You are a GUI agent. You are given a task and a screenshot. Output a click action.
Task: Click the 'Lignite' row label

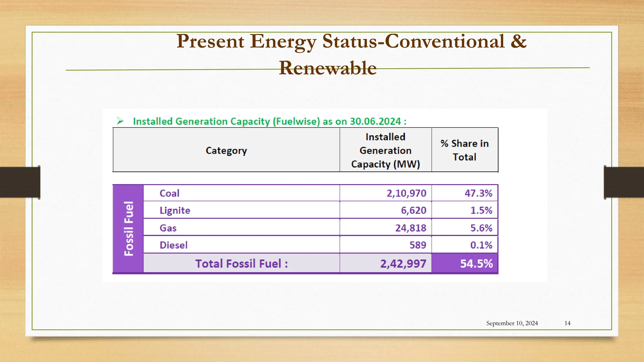click(175, 210)
